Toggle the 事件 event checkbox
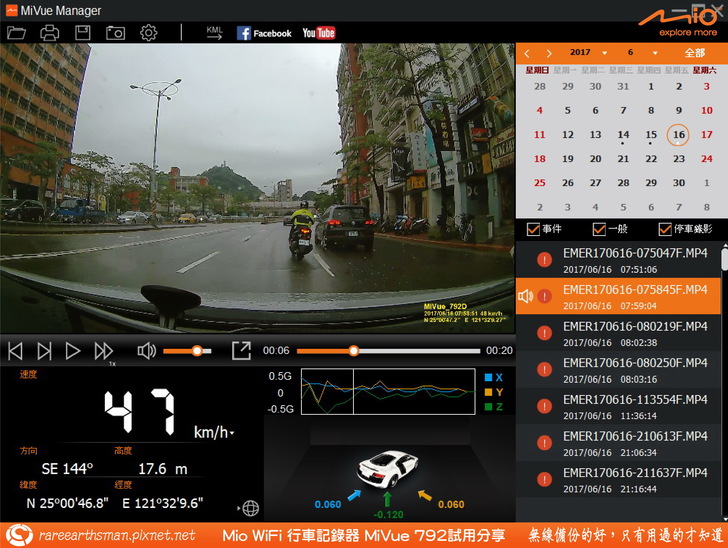 click(533, 229)
